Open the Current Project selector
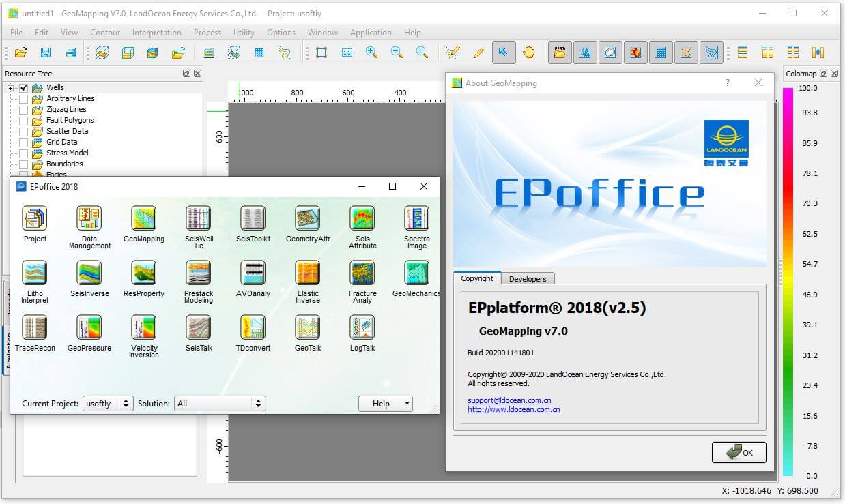This screenshot has height=504, width=845. click(107, 403)
